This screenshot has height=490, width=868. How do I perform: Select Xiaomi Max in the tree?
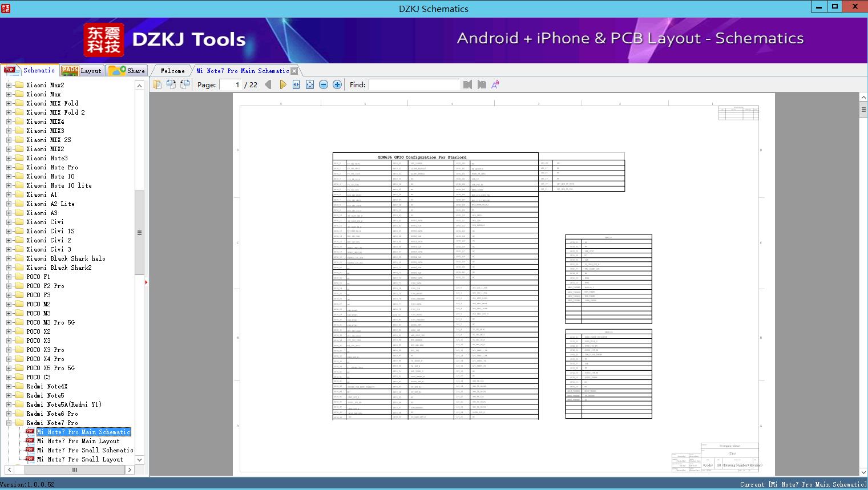[43, 94]
